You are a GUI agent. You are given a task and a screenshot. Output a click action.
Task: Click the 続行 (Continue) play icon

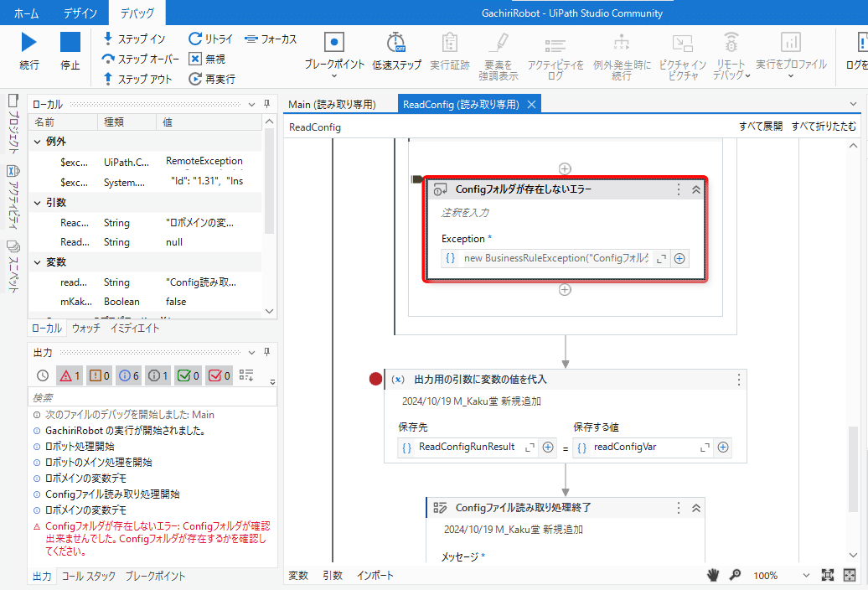point(28,42)
